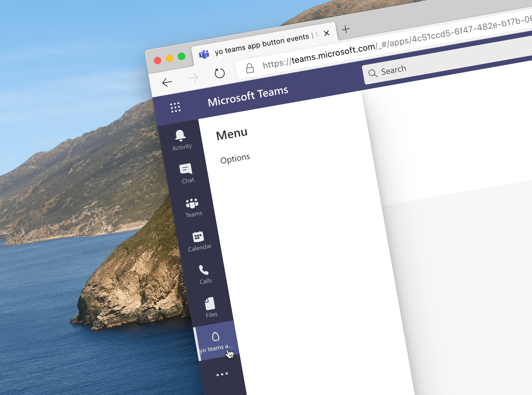Open the app launcher waffle grid
The height and width of the screenshot is (395, 532).
point(175,107)
